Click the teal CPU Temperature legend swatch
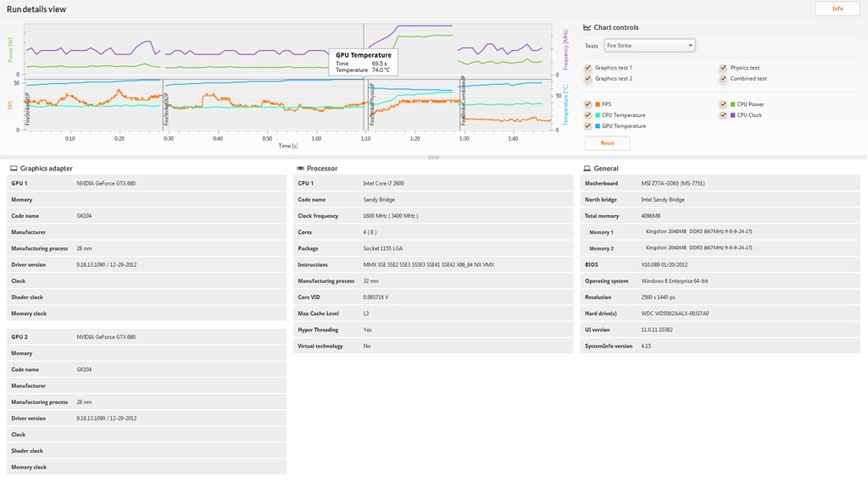This screenshot has width=868, height=488. [x=598, y=115]
